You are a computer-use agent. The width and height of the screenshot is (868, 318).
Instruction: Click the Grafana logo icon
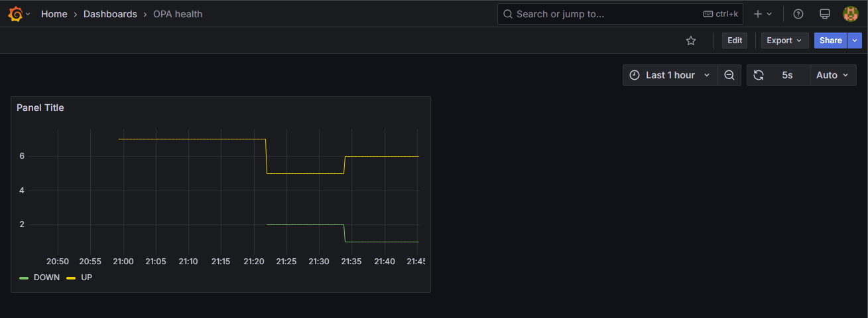coord(15,14)
